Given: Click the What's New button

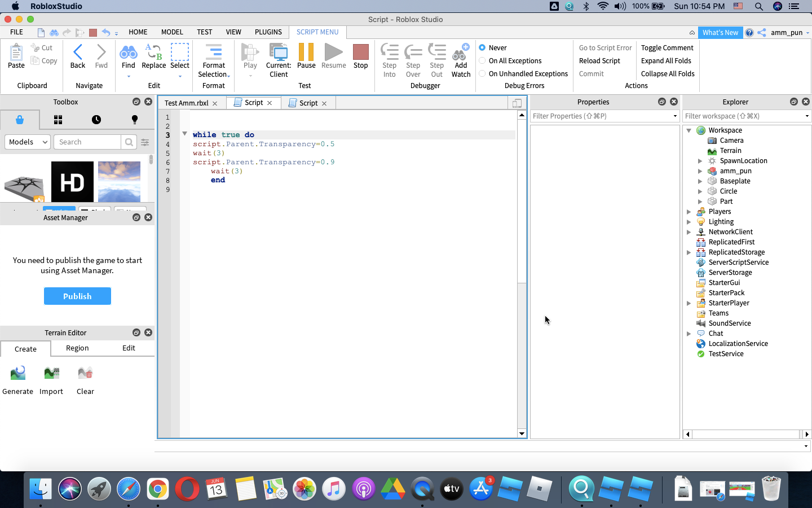Looking at the screenshot, I should [x=720, y=33].
